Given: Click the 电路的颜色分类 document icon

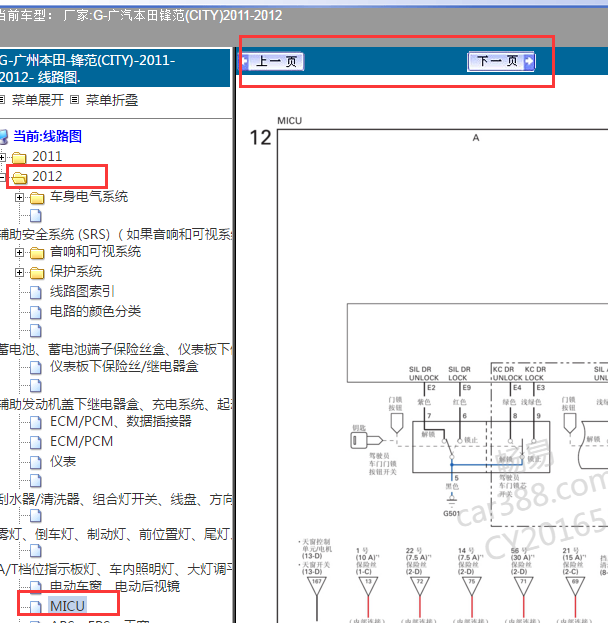Looking at the screenshot, I should (36, 312).
